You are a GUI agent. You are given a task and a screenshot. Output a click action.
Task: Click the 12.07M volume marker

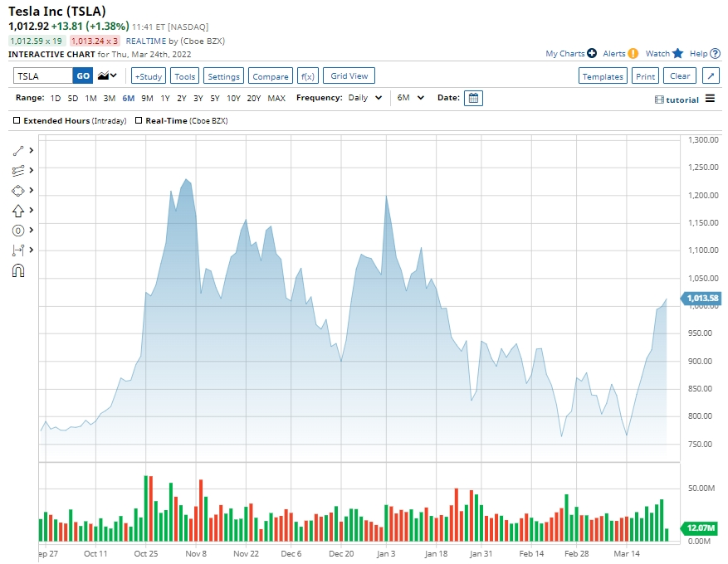(701, 528)
